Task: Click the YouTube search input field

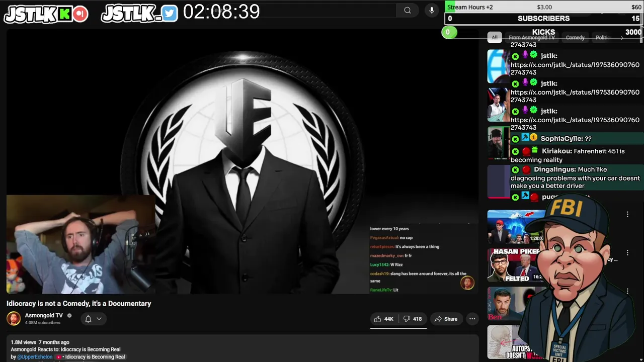Action: [302, 10]
